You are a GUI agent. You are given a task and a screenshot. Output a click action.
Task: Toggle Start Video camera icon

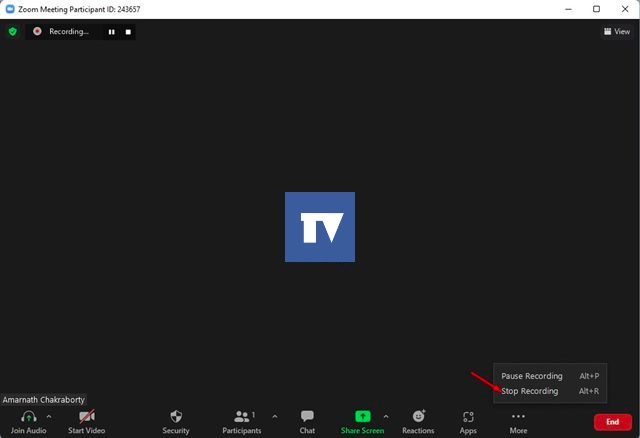point(87,416)
